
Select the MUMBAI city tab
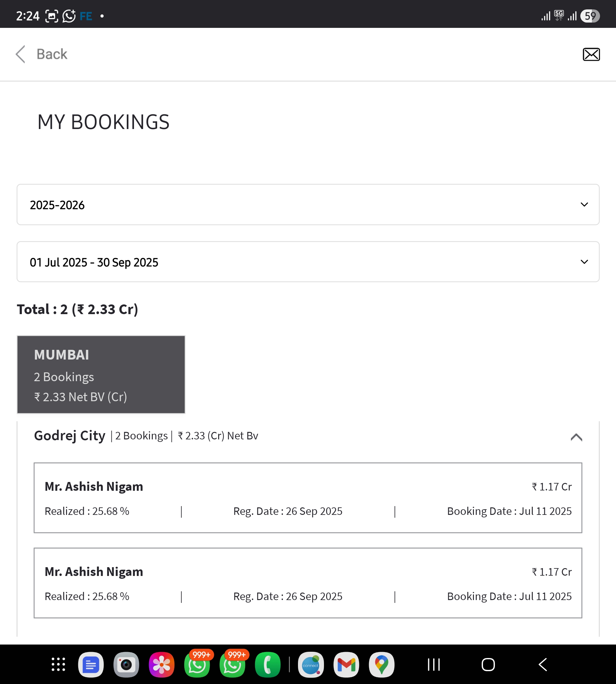coord(101,375)
